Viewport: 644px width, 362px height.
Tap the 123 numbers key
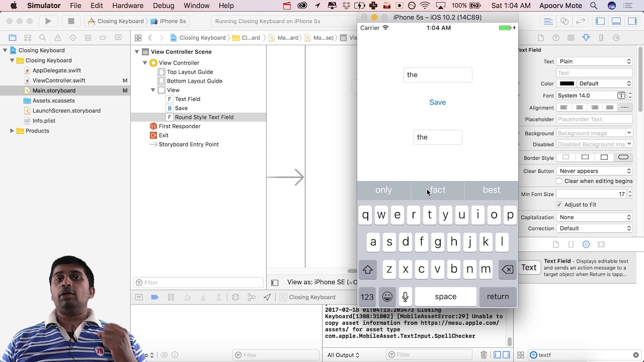point(367,297)
